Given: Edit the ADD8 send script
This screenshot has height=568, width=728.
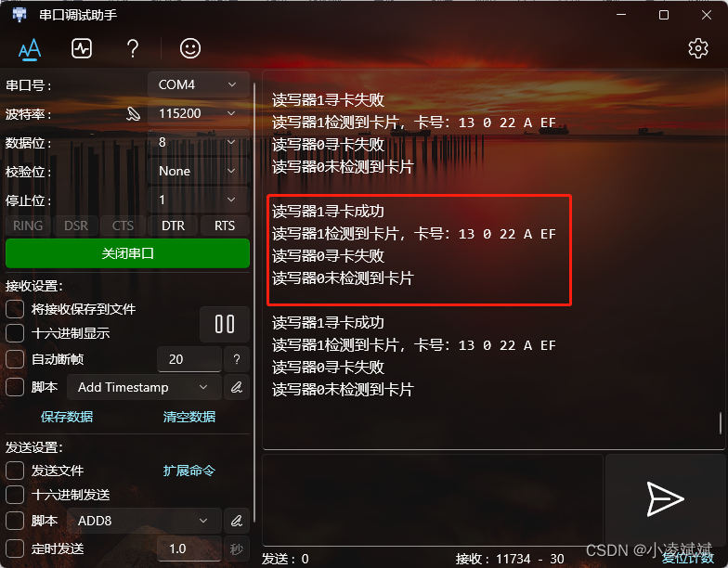Looking at the screenshot, I should [237, 521].
